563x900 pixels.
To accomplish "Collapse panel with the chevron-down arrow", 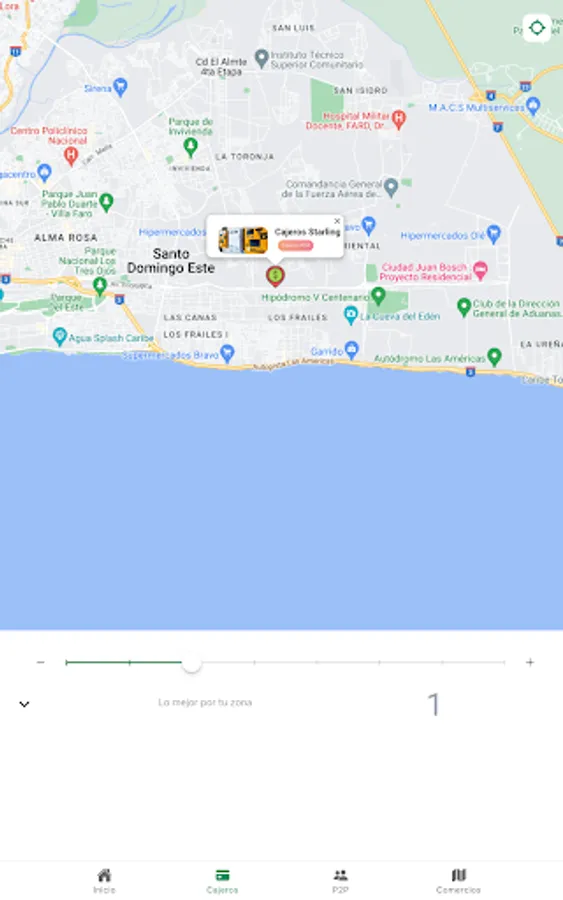I will (24, 704).
